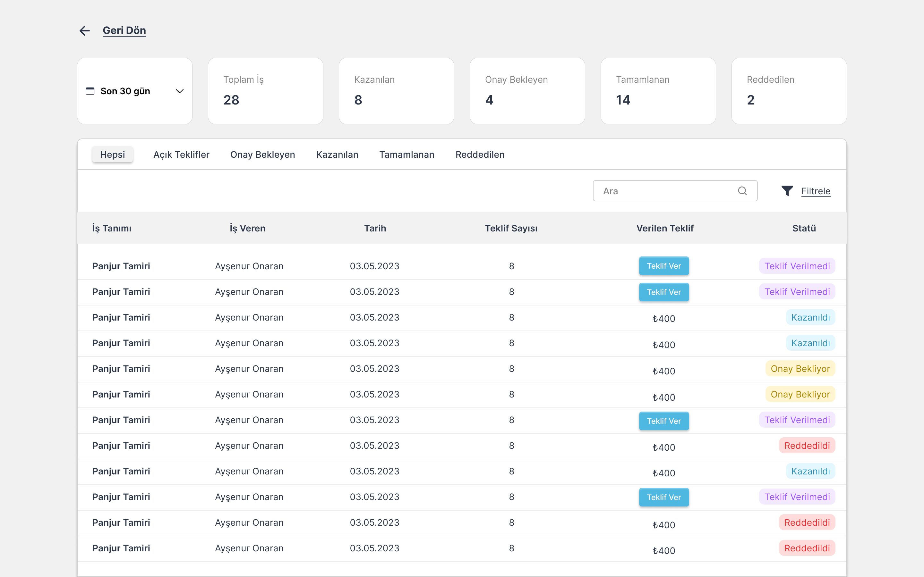Viewport: 924px width, 577px height.
Task: Click the back arrow icon
Action: coord(84,30)
